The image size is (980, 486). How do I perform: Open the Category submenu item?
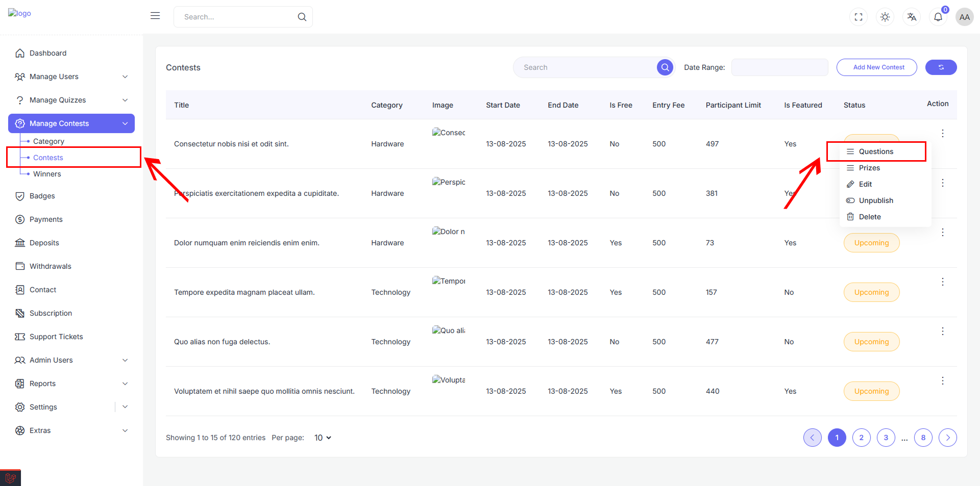(x=48, y=141)
